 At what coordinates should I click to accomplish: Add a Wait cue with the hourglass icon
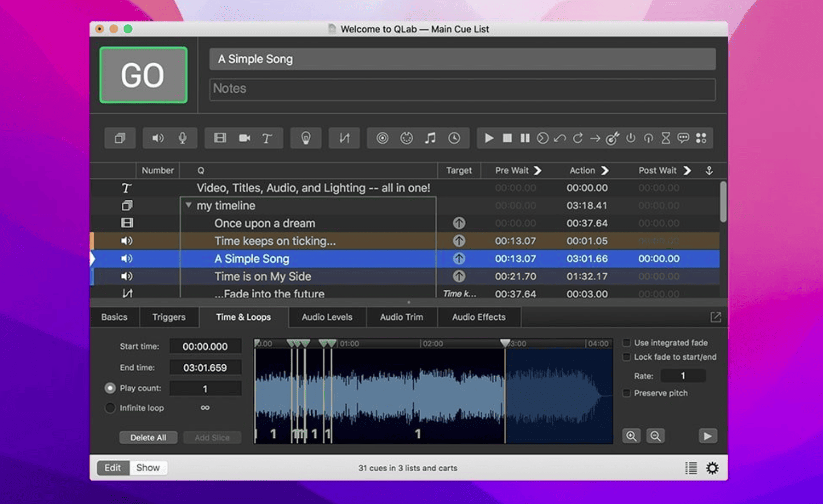point(666,138)
